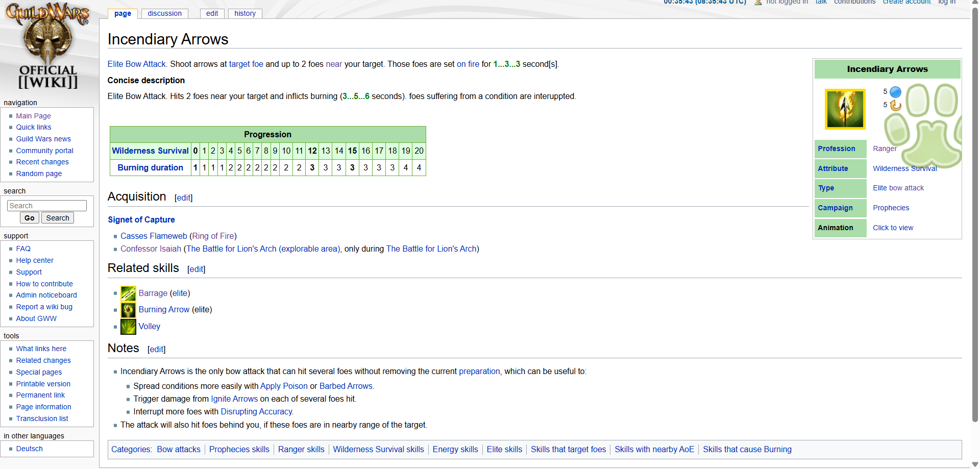Image resolution: width=980 pixels, height=469 pixels.
Task: Click the blue energy cost icon
Action: [x=895, y=92]
